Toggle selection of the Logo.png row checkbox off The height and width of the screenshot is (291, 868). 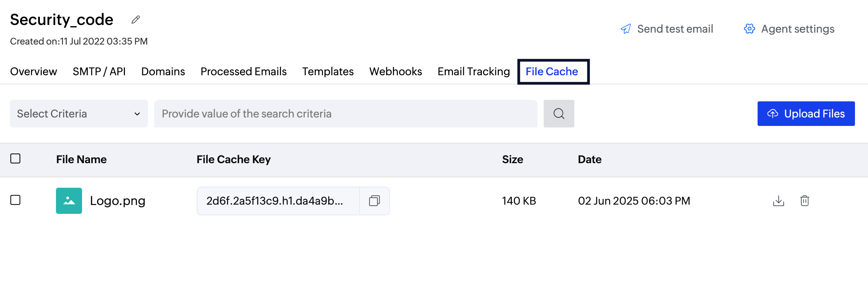point(15,200)
